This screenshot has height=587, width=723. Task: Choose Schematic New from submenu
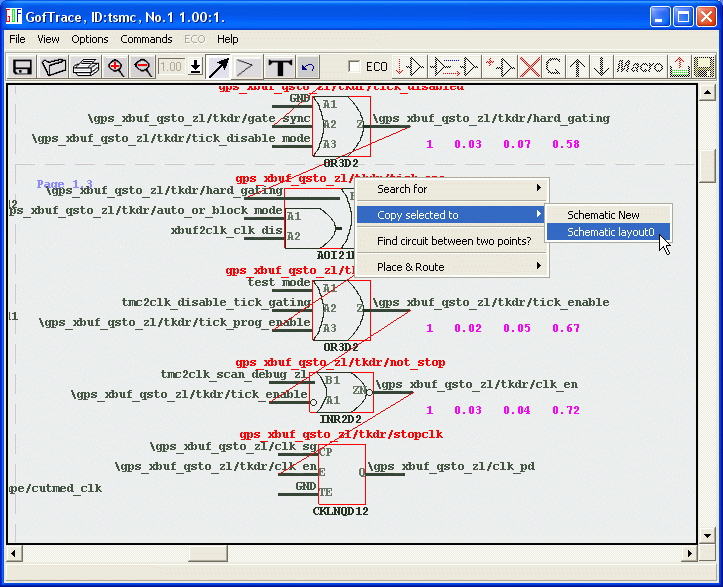point(603,215)
